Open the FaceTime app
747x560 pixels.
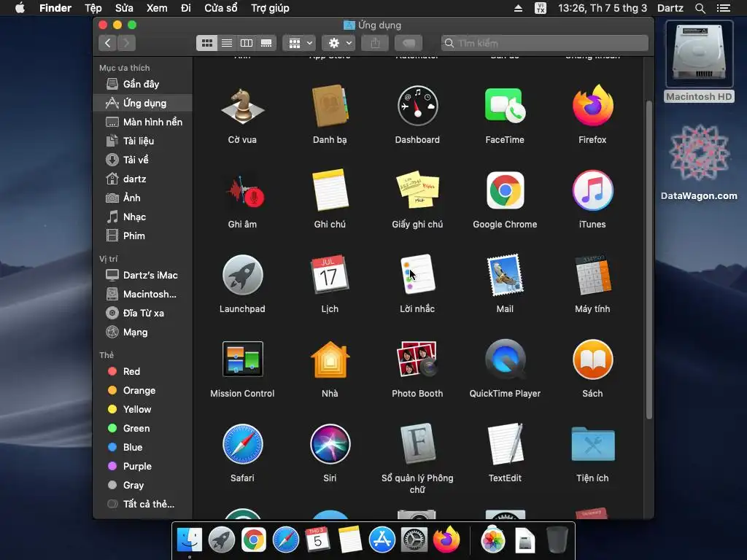point(505,106)
